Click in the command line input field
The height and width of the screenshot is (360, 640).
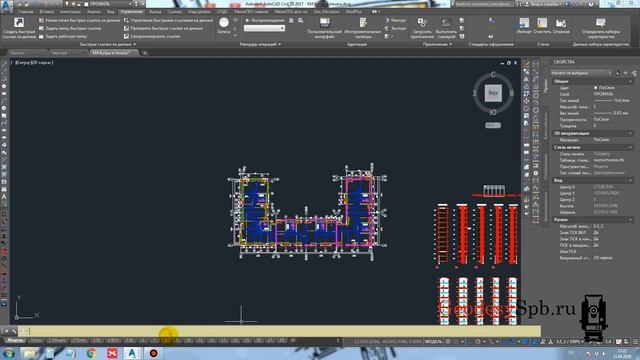tap(282, 331)
